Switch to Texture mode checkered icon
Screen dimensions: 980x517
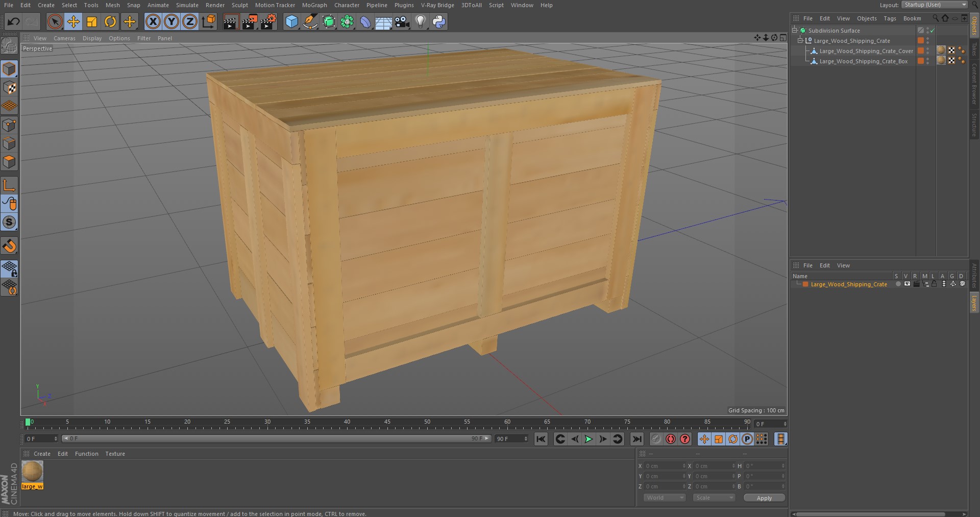pyautogui.click(x=9, y=88)
